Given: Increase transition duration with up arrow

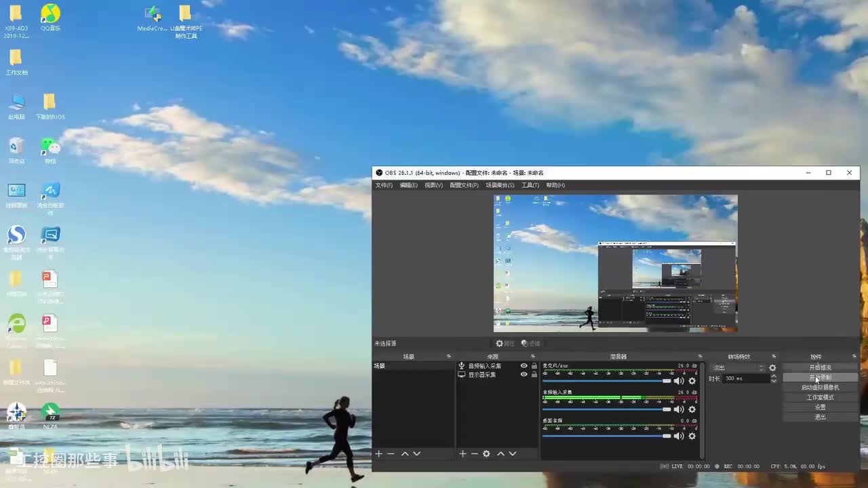Looking at the screenshot, I should (774, 376).
